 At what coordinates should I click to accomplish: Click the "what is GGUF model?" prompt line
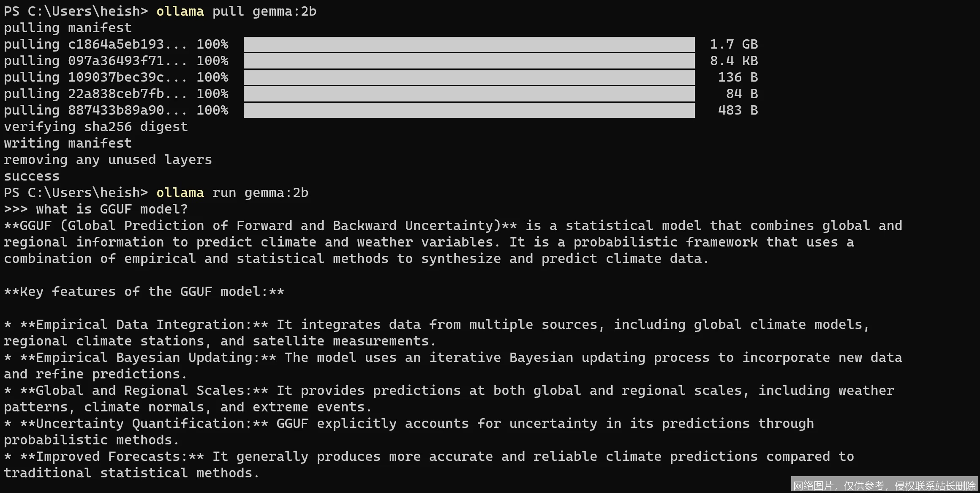pos(112,209)
